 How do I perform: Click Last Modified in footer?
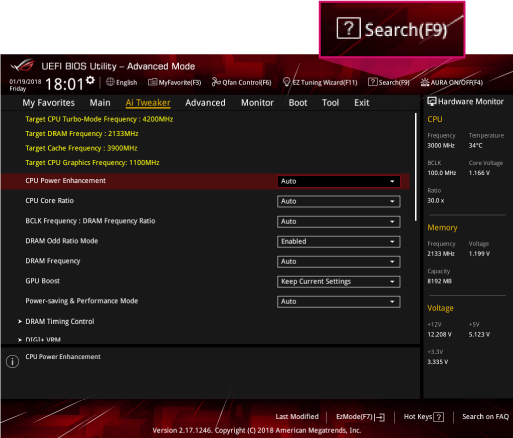[297, 417]
